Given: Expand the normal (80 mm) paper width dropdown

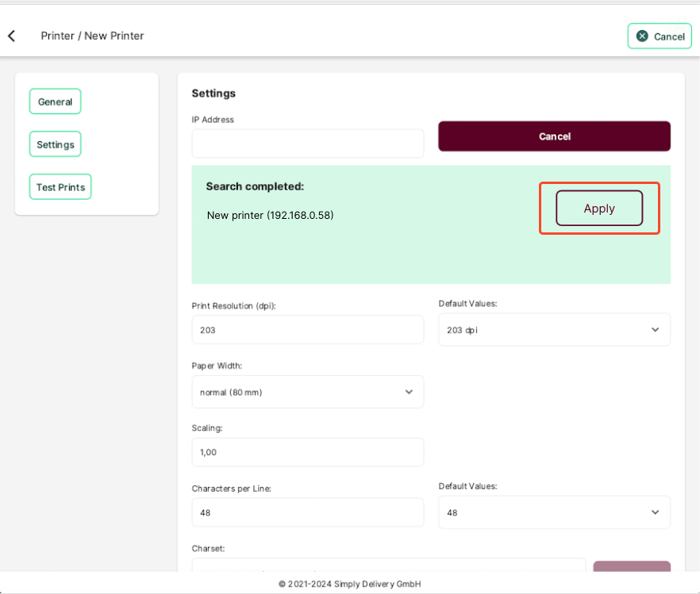Looking at the screenshot, I should coord(308,392).
